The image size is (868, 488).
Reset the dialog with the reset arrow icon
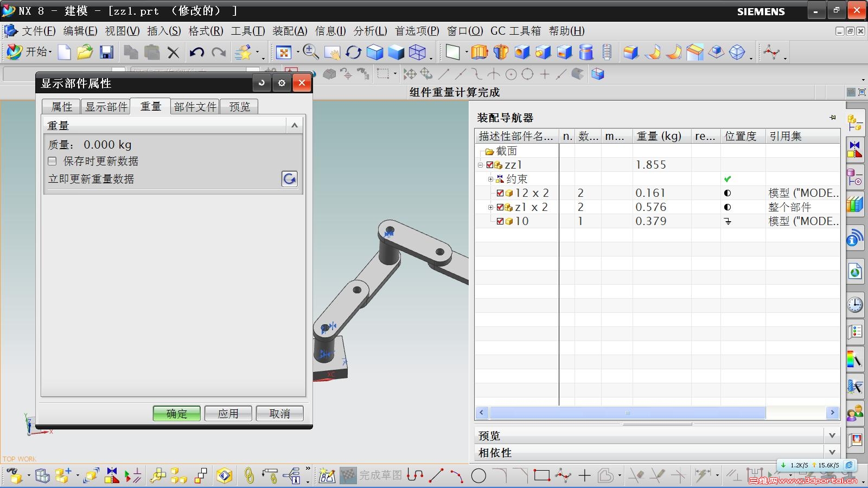click(261, 83)
